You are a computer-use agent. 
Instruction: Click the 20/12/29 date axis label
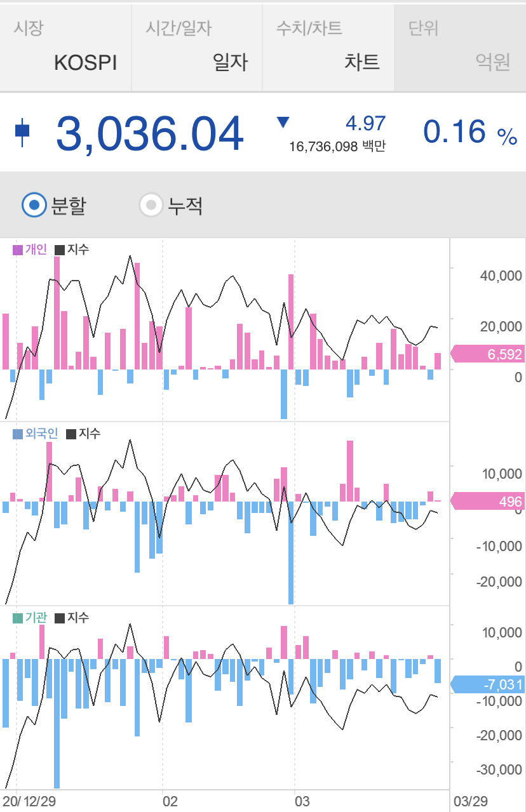[29, 801]
